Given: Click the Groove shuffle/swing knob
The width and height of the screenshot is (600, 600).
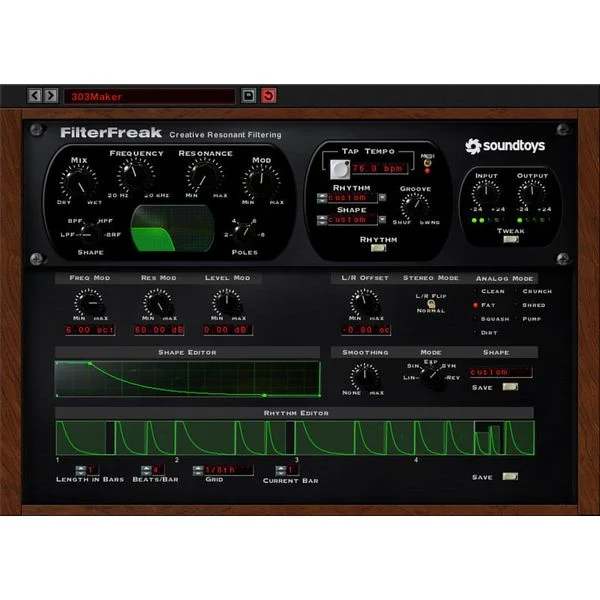Looking at the screenshot, I should coord(415,207).
